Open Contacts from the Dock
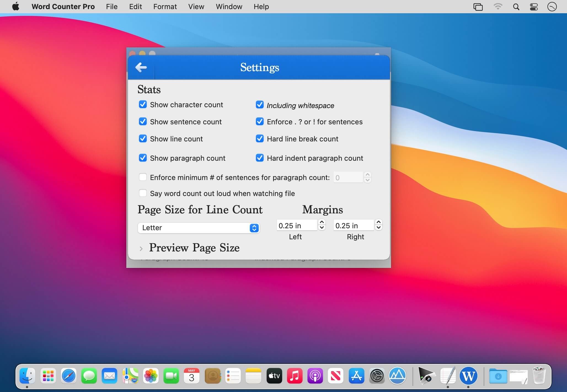Screen dimensions: 567x392 [212, 376]
